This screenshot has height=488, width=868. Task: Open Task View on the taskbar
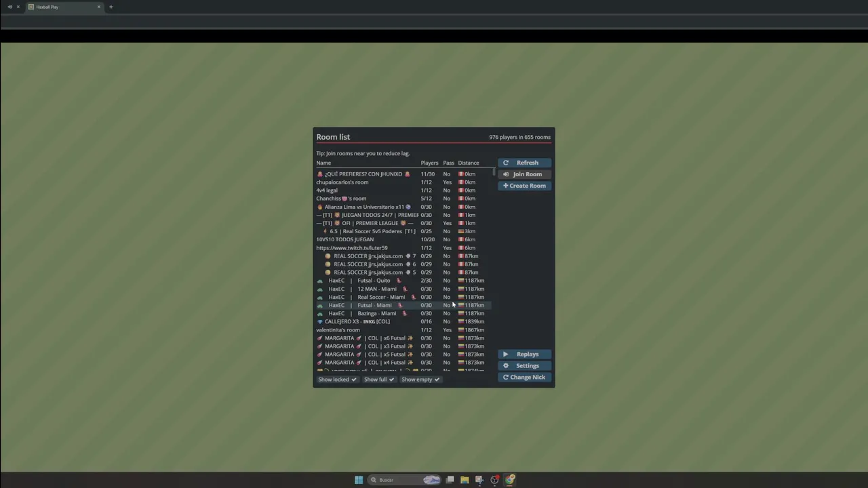450,480
